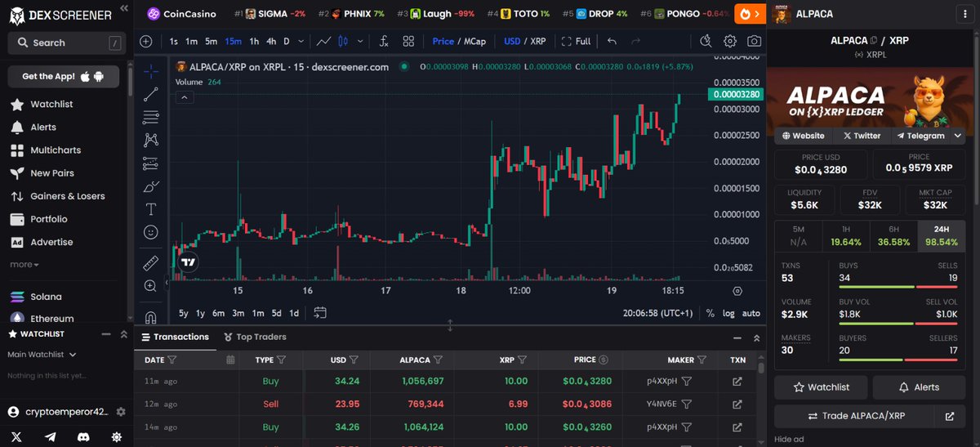This screenshot has width=980, height=447.
Task: Set chart range to 5d
Action: 277,313
